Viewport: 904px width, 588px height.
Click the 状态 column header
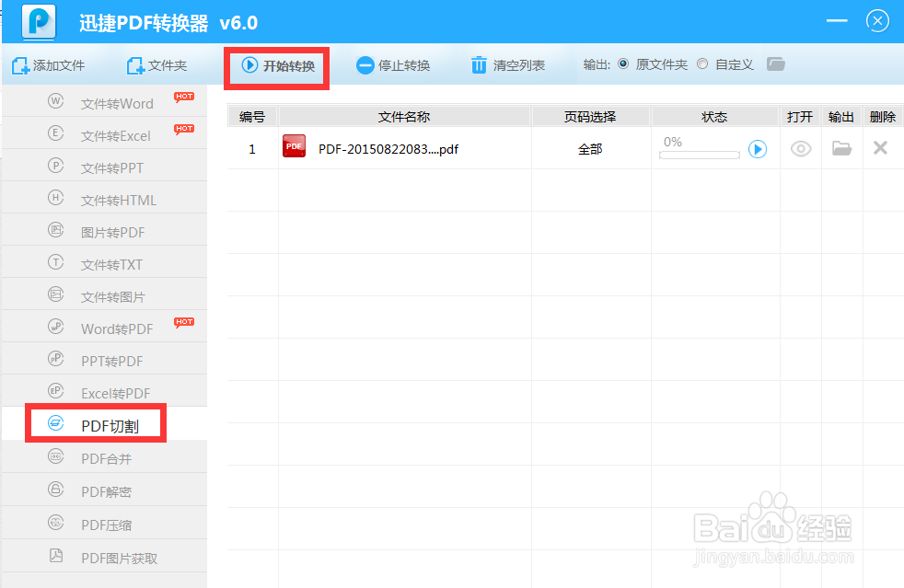[x=714, y=117]
